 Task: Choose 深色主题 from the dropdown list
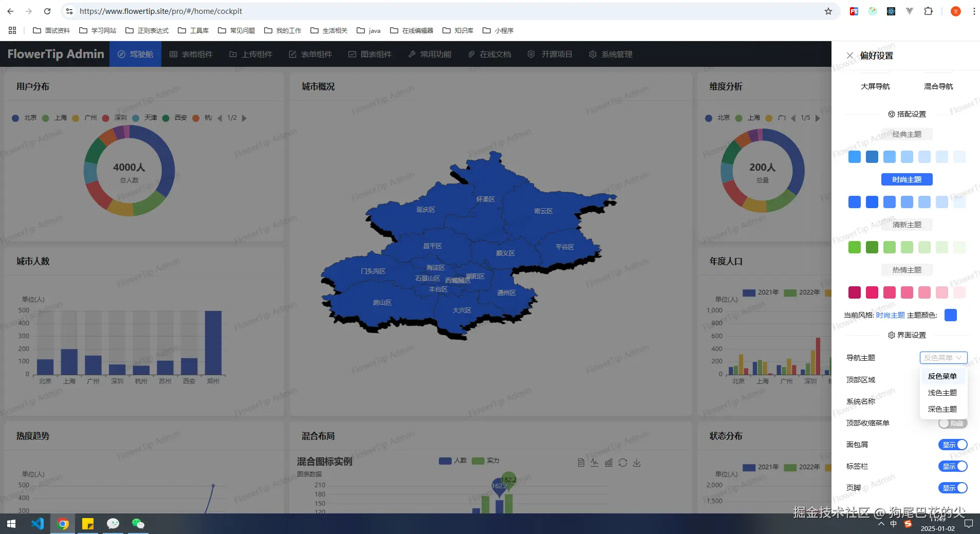tap(942, 409)
